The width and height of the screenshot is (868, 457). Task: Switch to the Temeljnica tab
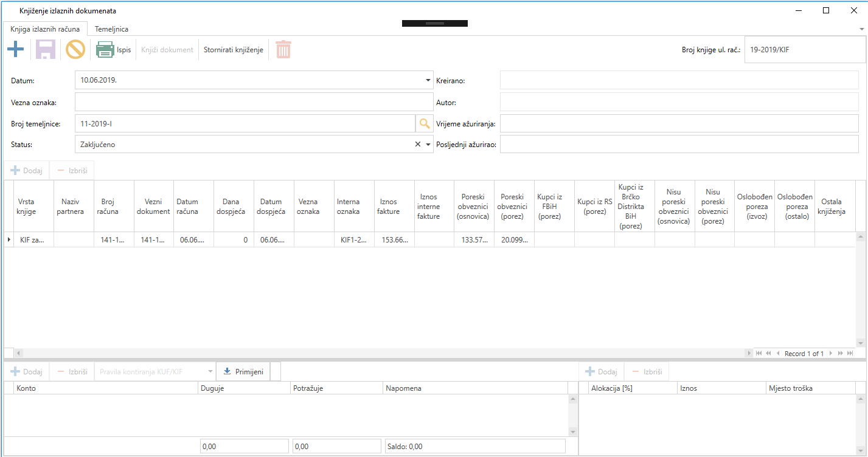click(x=111, y=29)
